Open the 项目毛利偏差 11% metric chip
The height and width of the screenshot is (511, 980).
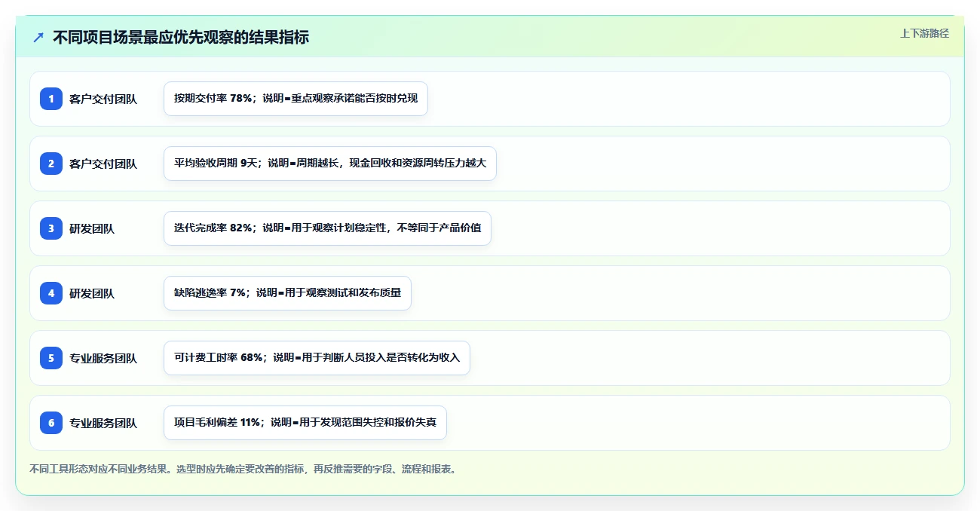point(305,423)
